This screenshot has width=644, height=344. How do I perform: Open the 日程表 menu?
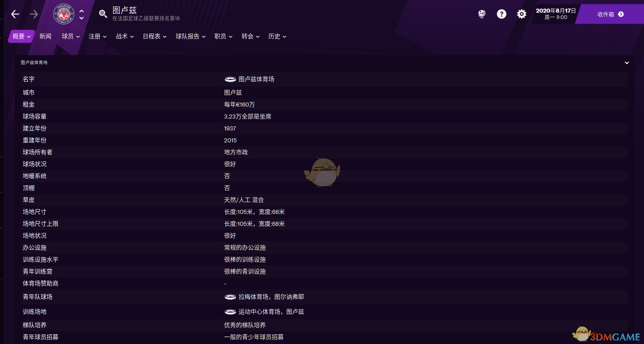(154, 36)
